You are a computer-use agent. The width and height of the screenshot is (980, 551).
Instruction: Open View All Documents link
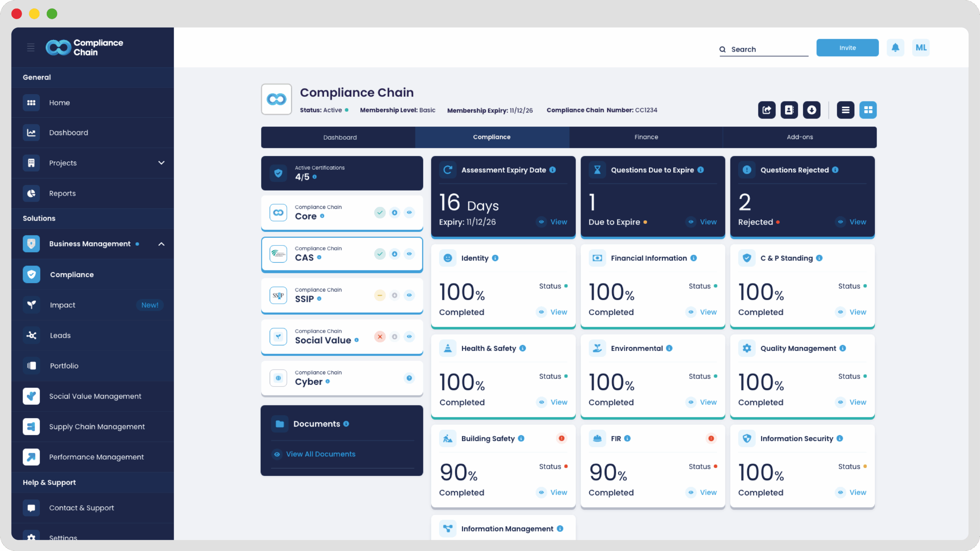(320, 454)
